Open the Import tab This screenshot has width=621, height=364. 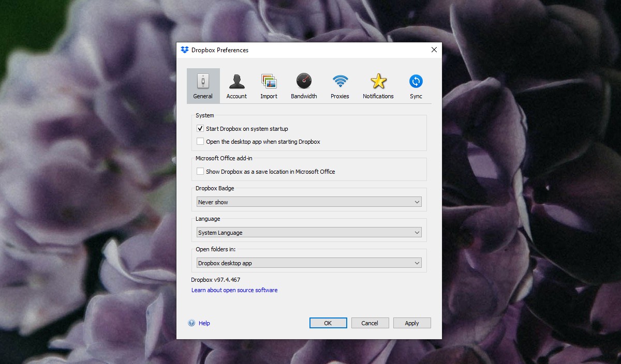pyautogui.click(x=269, y=86)
